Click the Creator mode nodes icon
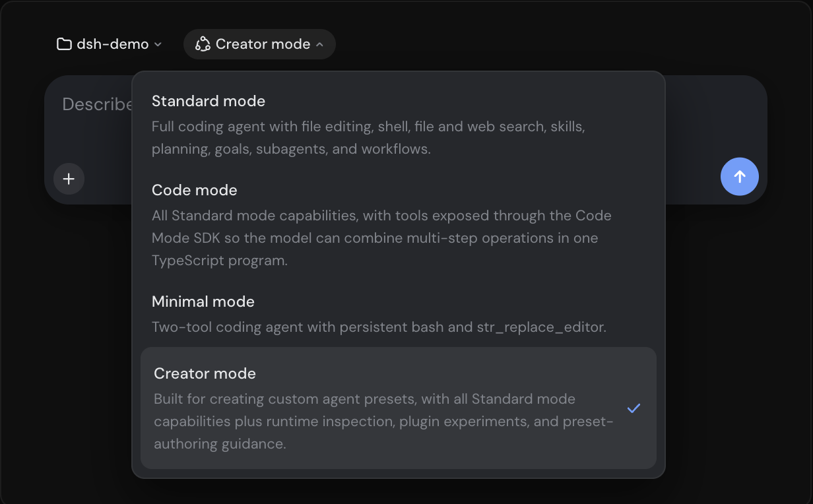 203,44
